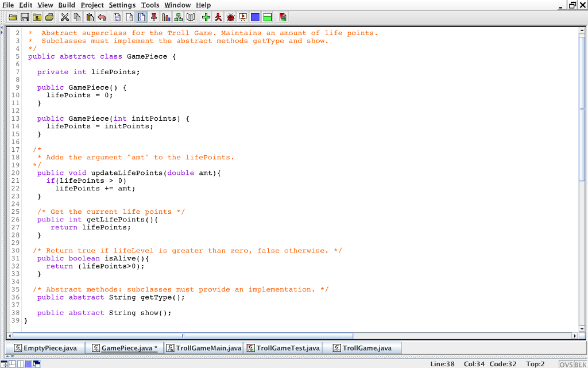Open the Build menu

coord(67,5)
